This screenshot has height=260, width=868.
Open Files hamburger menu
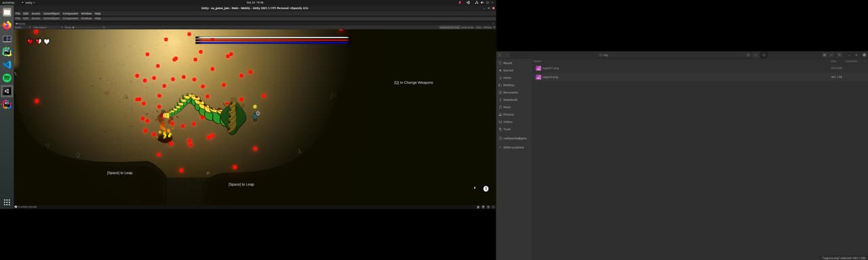(x=840, y=55)
